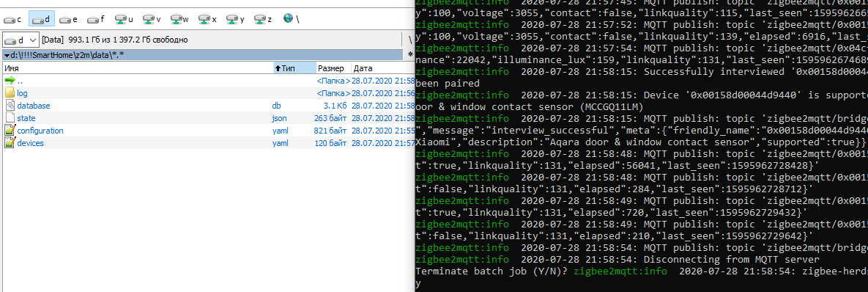Click the path d:\!!!SmartHome\z2m\data\*.*
Image resolution: width=868 pixels, height=292 pixels.
coord(67,56)
